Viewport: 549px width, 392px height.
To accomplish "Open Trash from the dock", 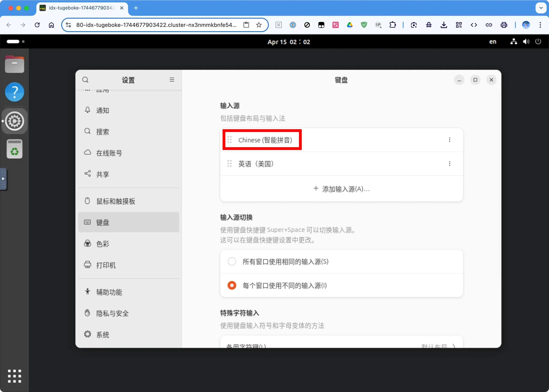I will (x=15, y=149).
